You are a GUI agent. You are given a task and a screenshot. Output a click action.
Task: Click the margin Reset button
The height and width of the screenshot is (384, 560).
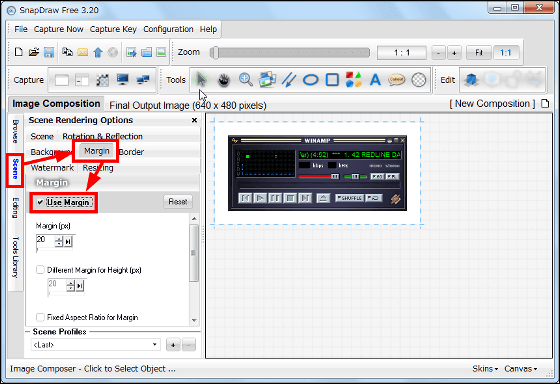click(178, 202)
